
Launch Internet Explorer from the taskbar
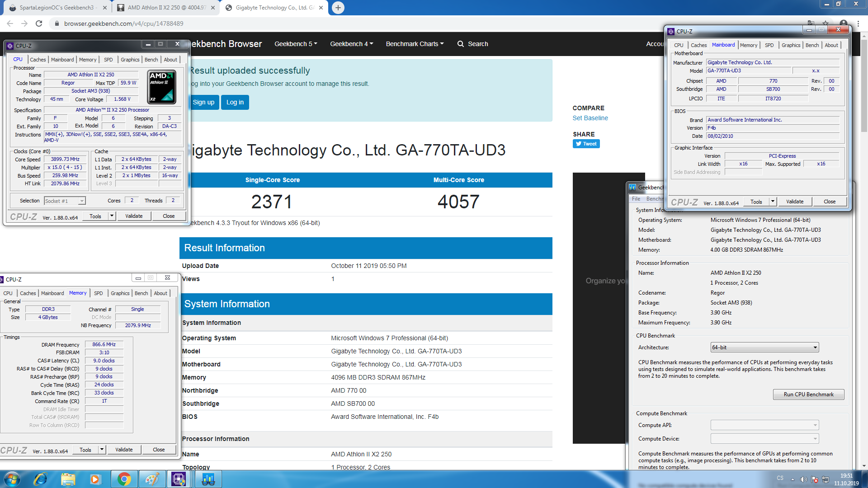[40, 479]
